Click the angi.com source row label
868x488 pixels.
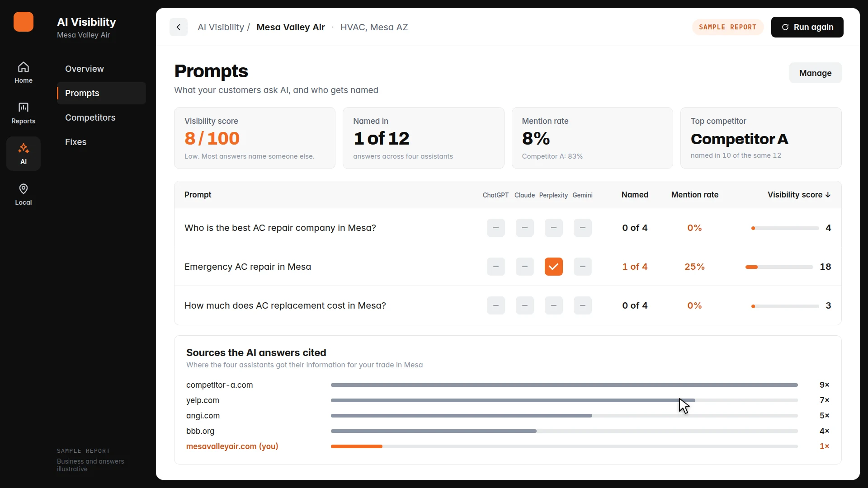point(203,416)
